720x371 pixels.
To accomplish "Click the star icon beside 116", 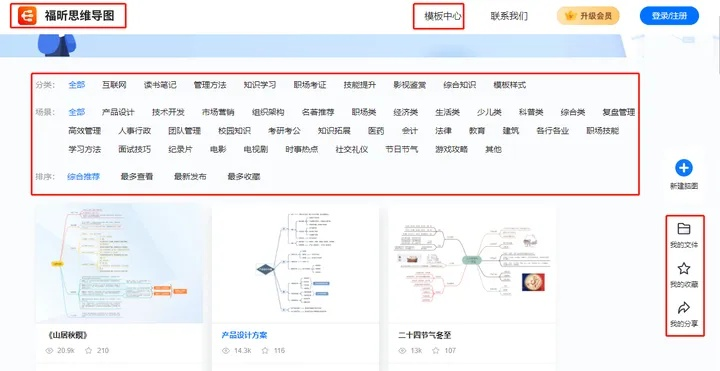I will tap(265, 351).
